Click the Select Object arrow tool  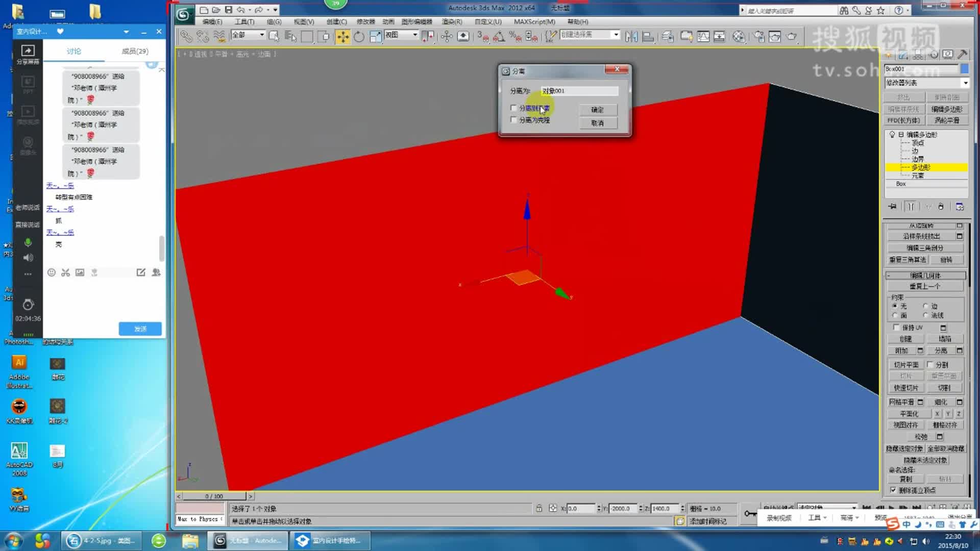(x=274, y=36)
